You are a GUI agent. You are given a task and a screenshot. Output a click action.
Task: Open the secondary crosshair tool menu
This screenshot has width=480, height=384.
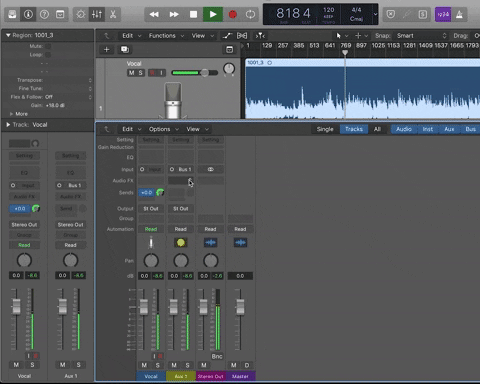361,36
